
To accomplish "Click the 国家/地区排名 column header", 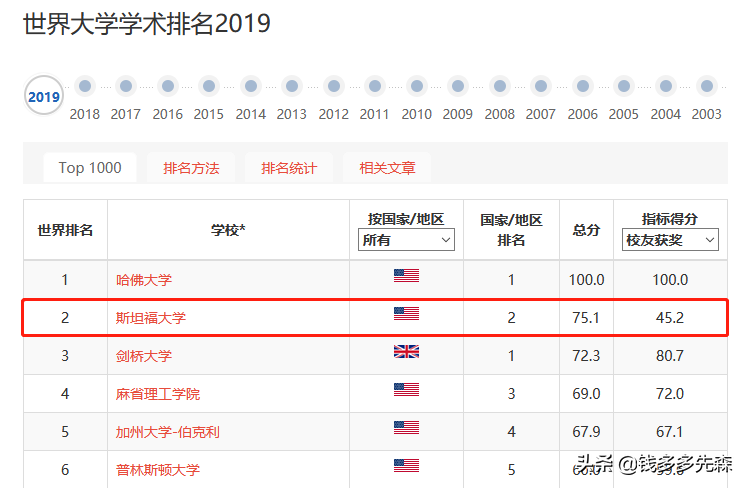I will point(511,230).
